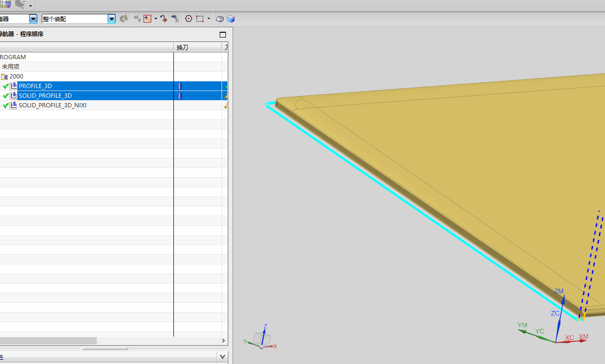Click the ZM axis of the machine coordinate system
Viewport: 605px width, 364px height.
(x=560, y=318)
